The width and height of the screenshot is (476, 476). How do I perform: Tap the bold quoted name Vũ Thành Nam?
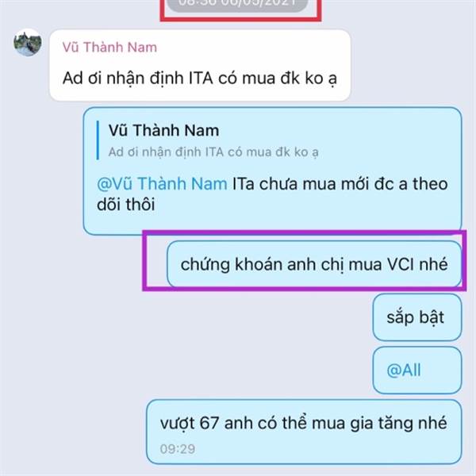point(163,131)
